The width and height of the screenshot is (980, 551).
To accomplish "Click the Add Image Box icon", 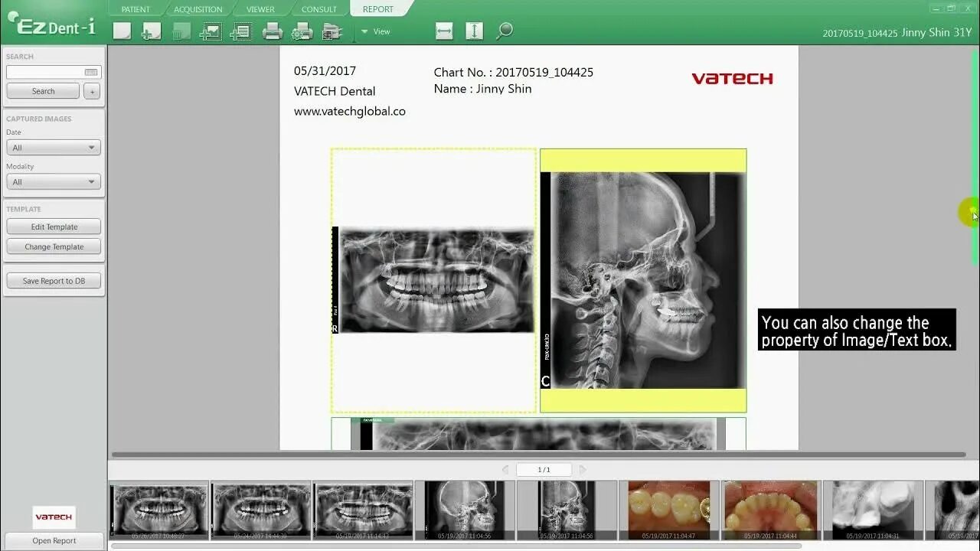I will (x=211, y=31).
